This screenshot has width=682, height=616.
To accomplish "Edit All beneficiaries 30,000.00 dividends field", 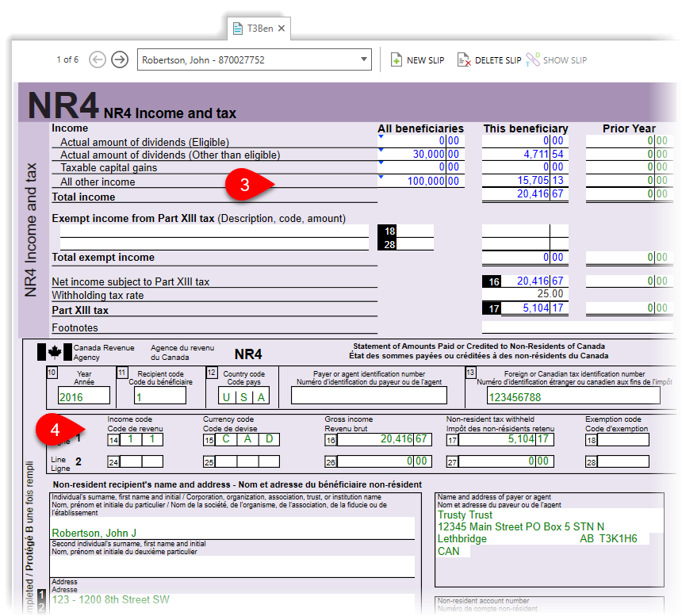I will (421, 154).
